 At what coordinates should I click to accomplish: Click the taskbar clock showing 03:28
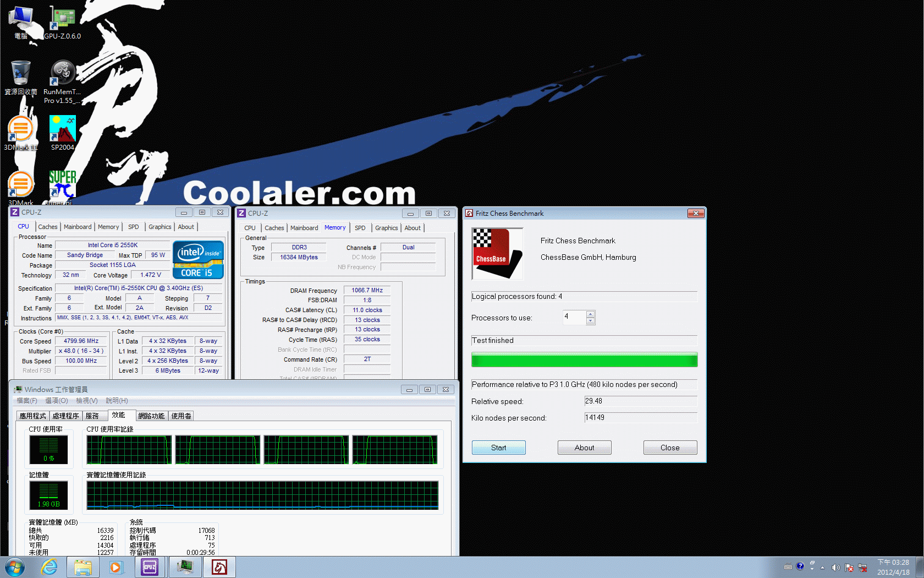(x=893, y=567)
